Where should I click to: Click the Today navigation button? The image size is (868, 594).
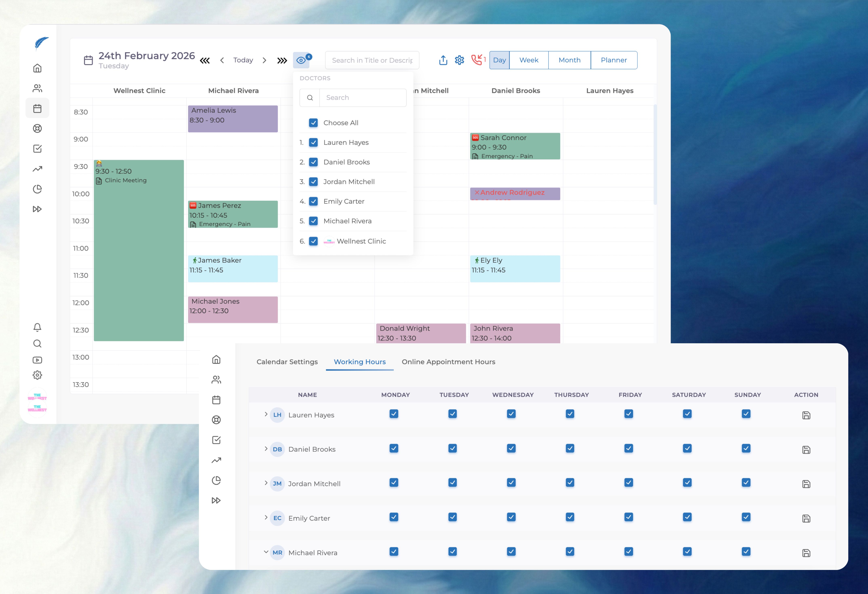click(x=243, y=60)
